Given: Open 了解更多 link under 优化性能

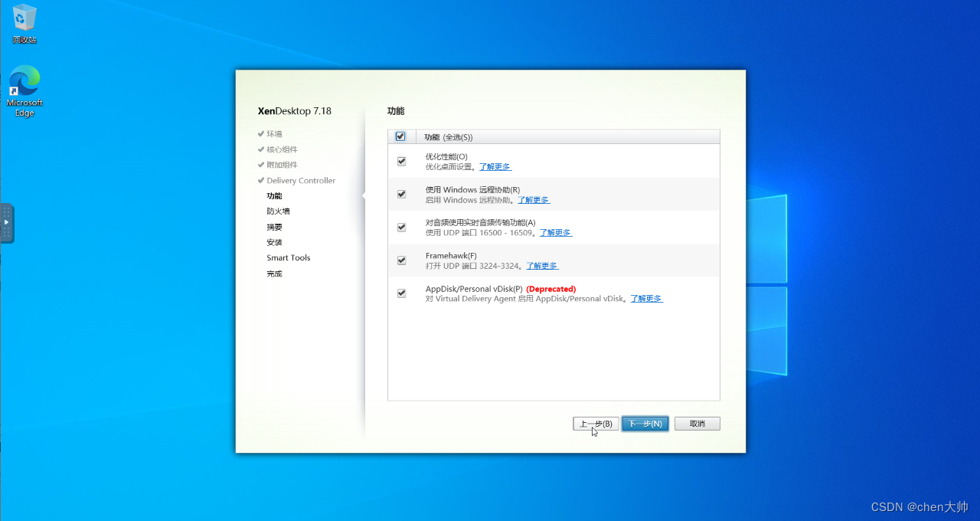Looking at the screenshot, I should (495, 166).
